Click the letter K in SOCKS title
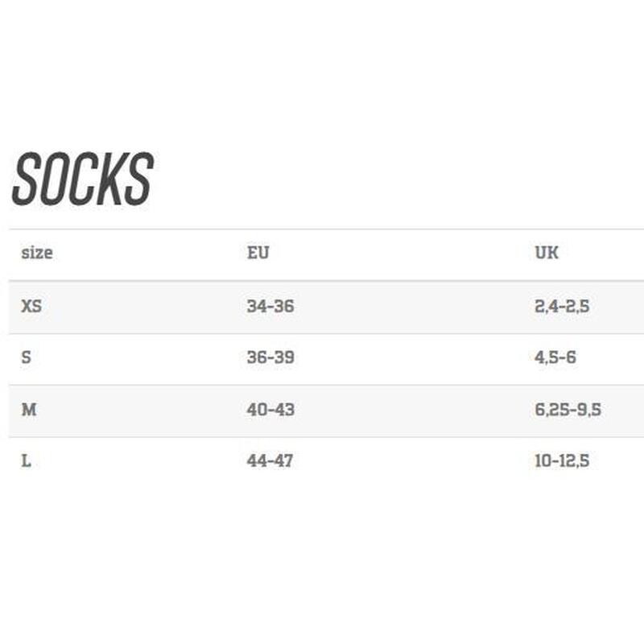 coord(112,179)
